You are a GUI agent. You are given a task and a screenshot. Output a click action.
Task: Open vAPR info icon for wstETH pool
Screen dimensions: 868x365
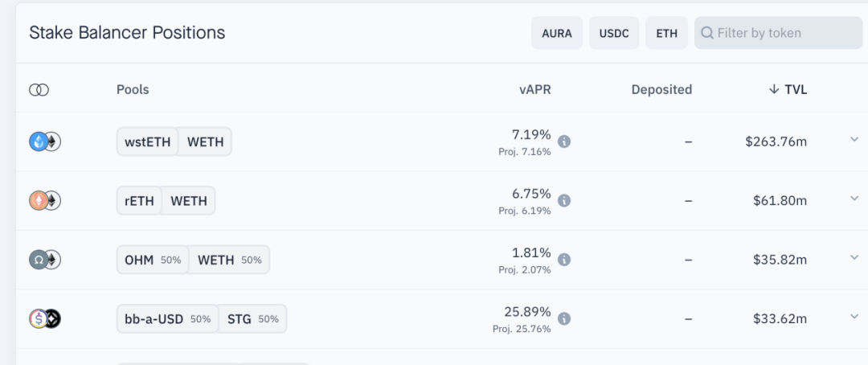(564, 141)
